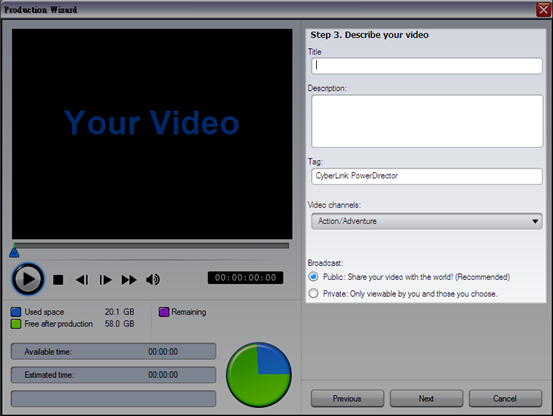Click the 20.1 GB used space value
This screenshot has width=553, height=416.
[120, 312]
